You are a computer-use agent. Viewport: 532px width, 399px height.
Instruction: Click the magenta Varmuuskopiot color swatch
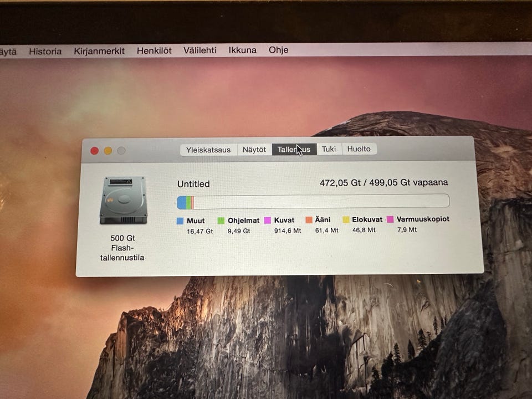pos(390,219)
